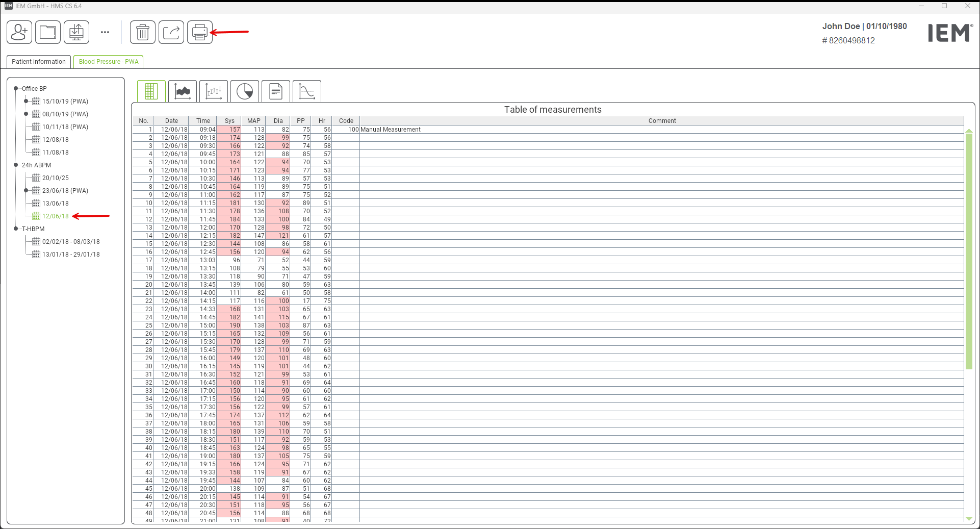This screenshot has height=529, width=980.
Task: Click the export arrow icon
Action: click(171, 33)
